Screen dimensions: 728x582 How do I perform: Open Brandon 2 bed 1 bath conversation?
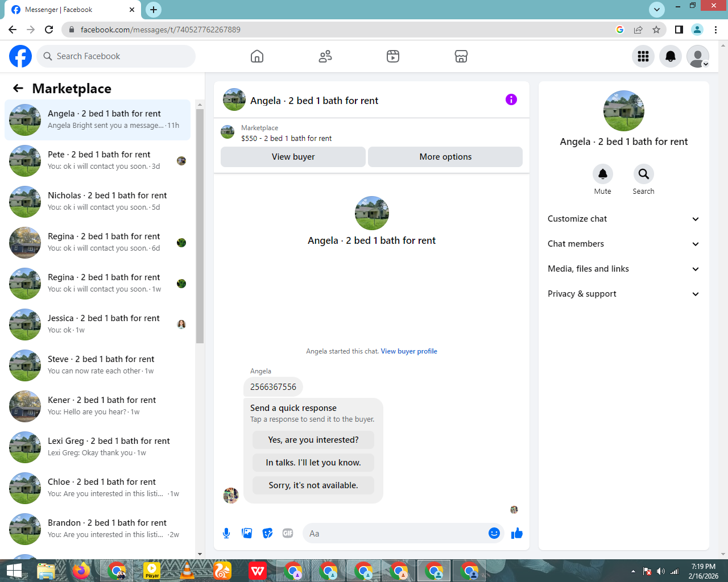pos(97,529)
